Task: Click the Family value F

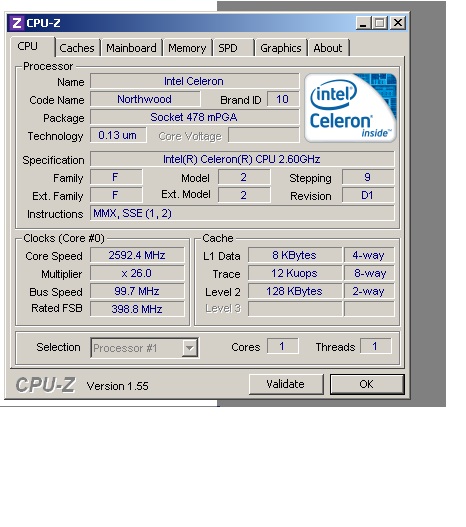Action: [x=116, y=177]
